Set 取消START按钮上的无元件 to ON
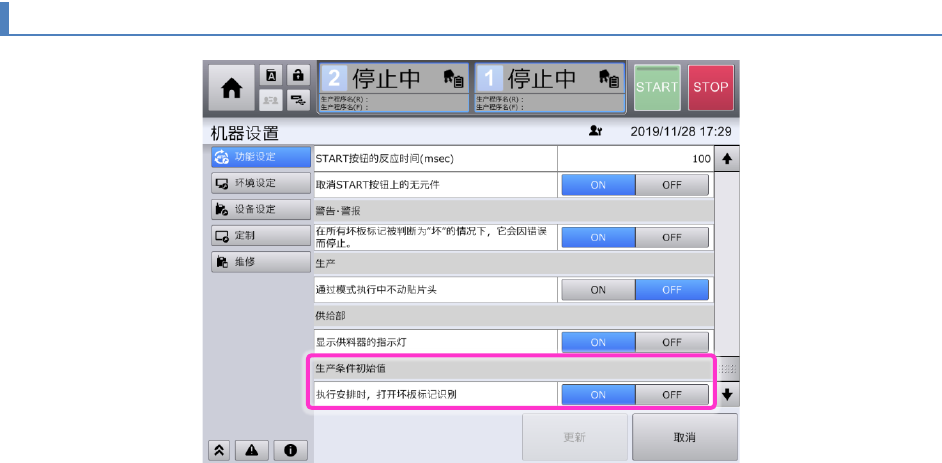 point(598,185)
